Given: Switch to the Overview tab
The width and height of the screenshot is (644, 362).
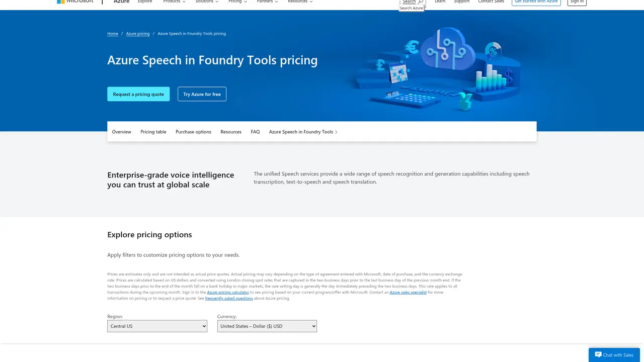Looking at the screenshot, I should click(x=121, y=132).
